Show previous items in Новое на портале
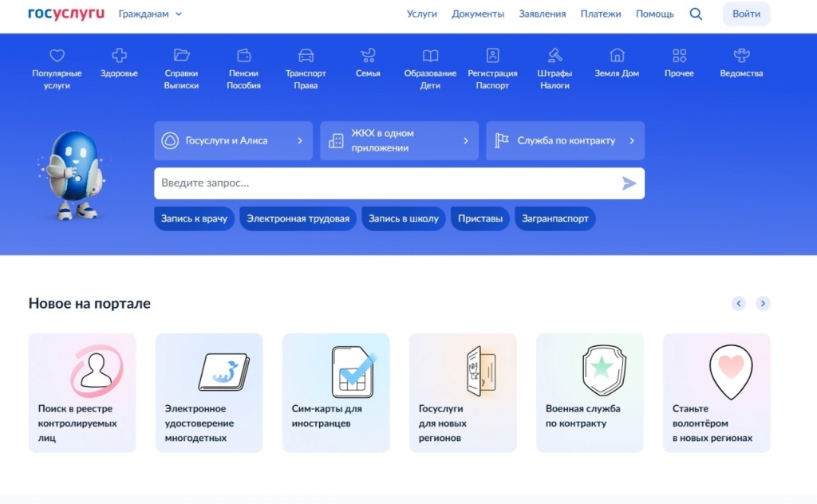 click(738, 303)
